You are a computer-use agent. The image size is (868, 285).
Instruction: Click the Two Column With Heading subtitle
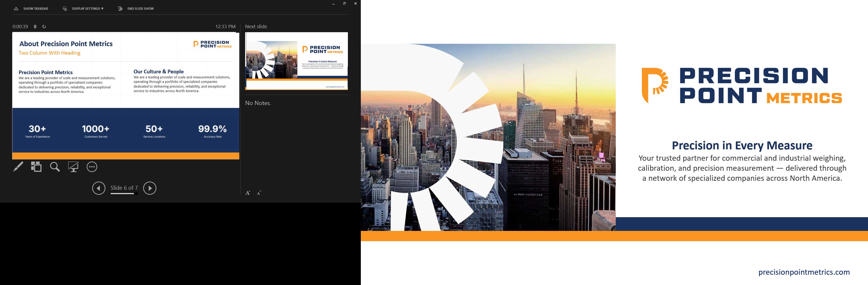tap(50, 53)
